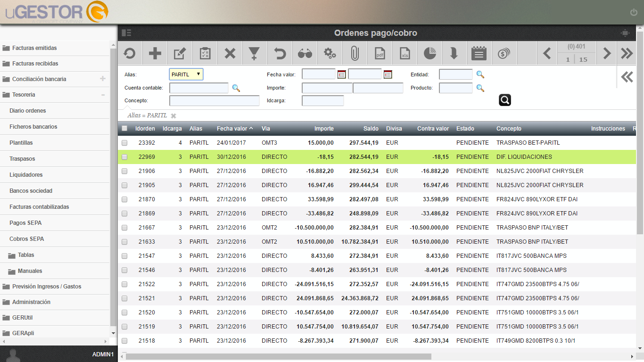The width and height of the screenshot is (644, 362).
Task: Tick the checkbox for order 23392
Action: point(124,143)
